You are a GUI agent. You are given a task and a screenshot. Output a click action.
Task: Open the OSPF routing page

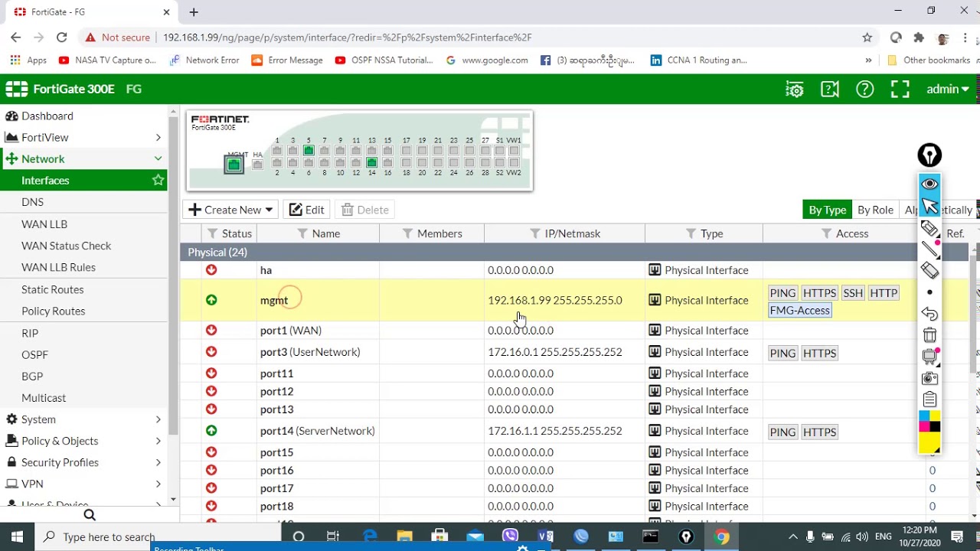coord(34,355)
